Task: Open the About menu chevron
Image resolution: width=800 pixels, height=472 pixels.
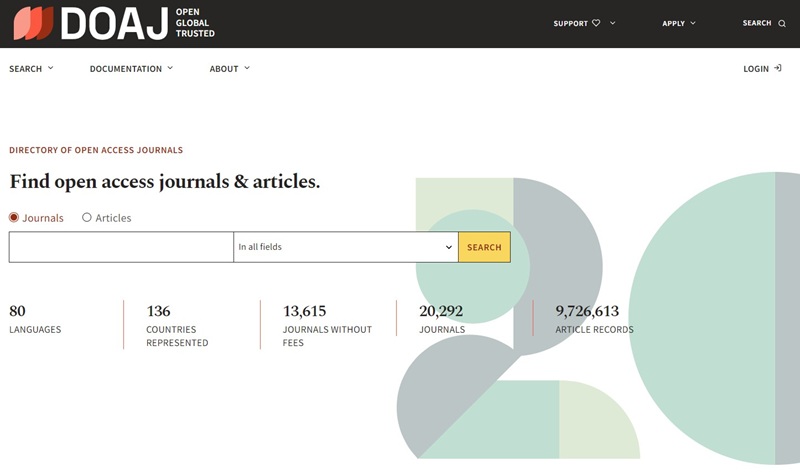Action: [x=247, y=68]
